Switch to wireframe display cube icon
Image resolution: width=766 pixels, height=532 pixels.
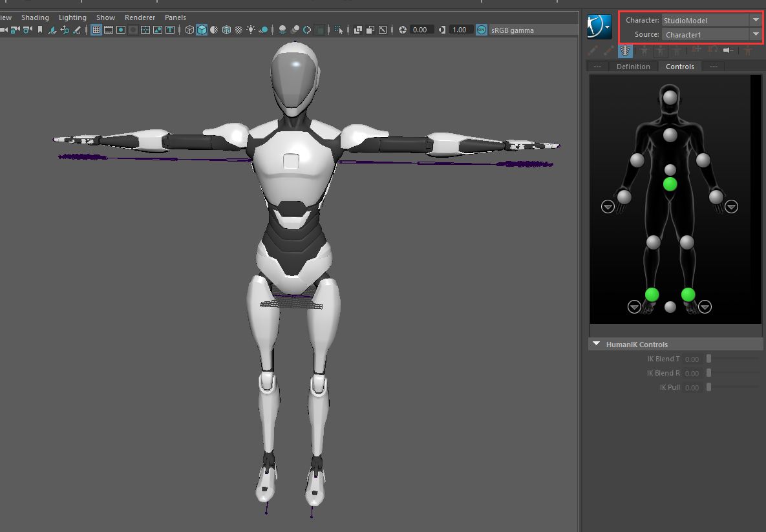189,30
